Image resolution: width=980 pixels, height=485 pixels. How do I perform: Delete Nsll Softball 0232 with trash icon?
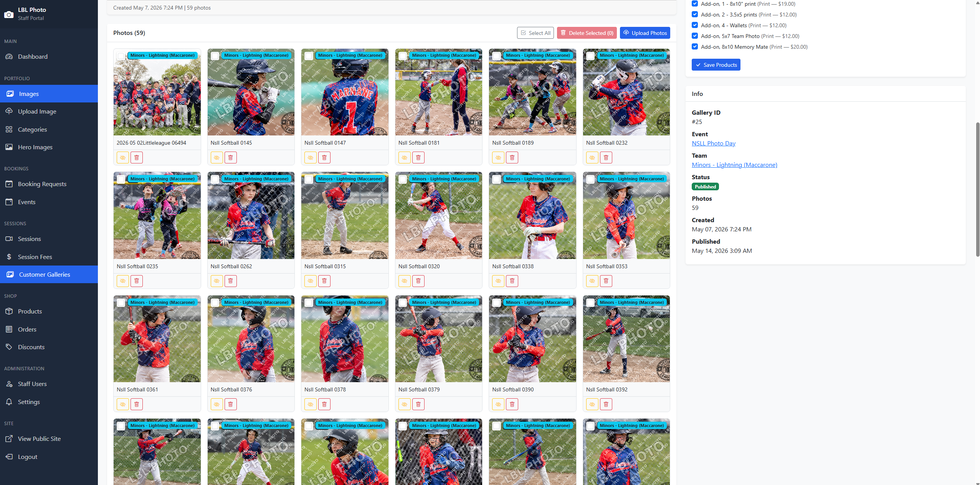[606, 158]
